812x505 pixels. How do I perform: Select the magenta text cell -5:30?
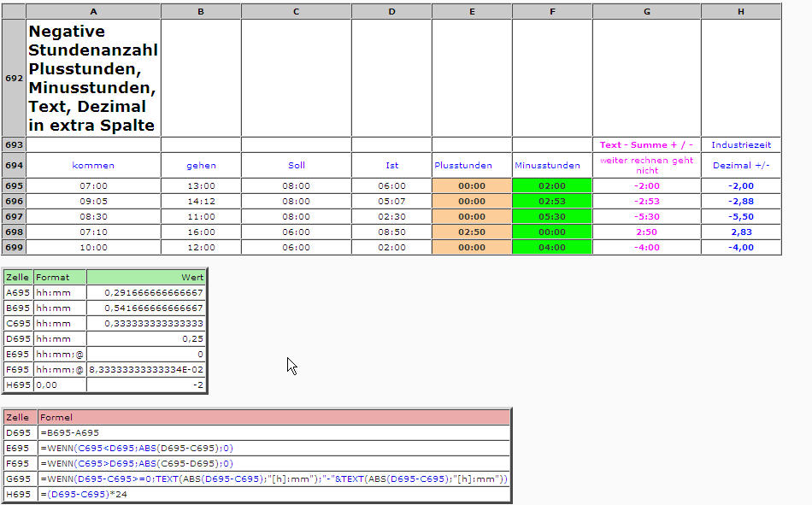(646, 216)
